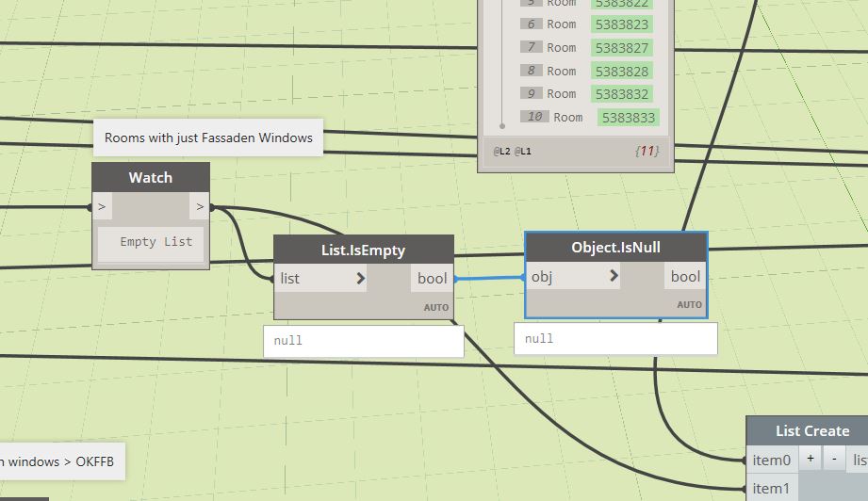Screen dimensions: 868x501
Task: Select index 8 row in room list
Action: (587, 72)
